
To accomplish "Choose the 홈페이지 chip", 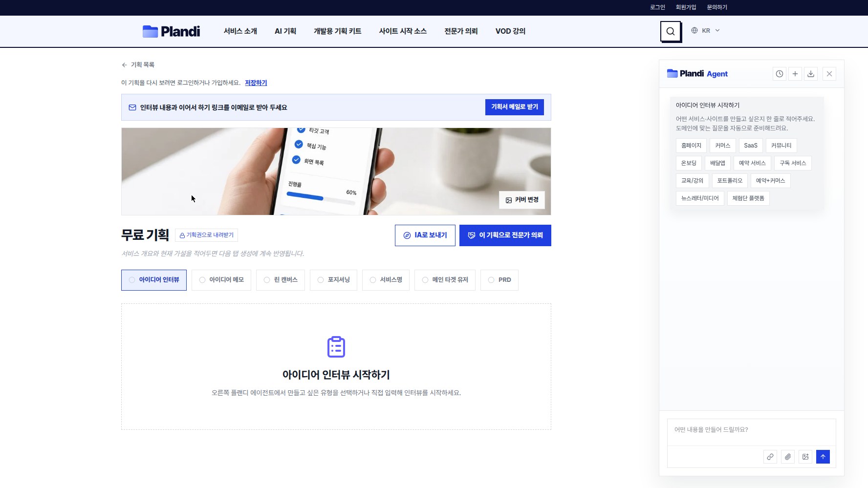I will pos(691,146).
